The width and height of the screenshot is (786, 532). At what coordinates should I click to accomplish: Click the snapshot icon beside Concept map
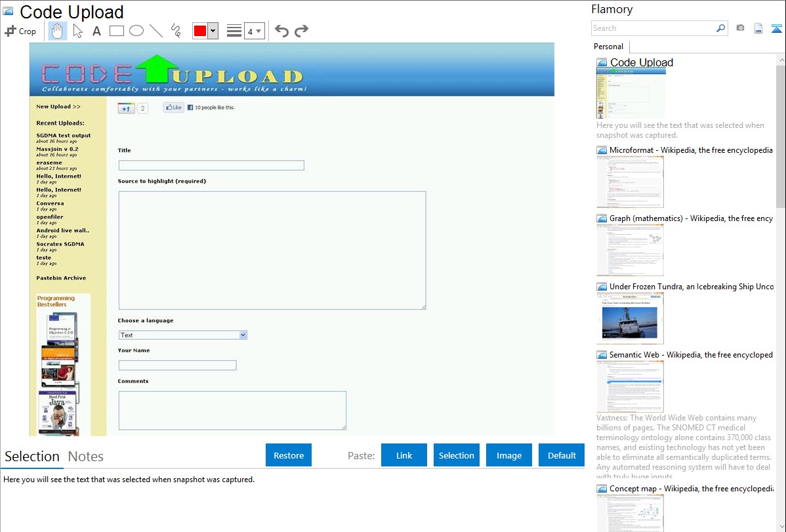602,489
